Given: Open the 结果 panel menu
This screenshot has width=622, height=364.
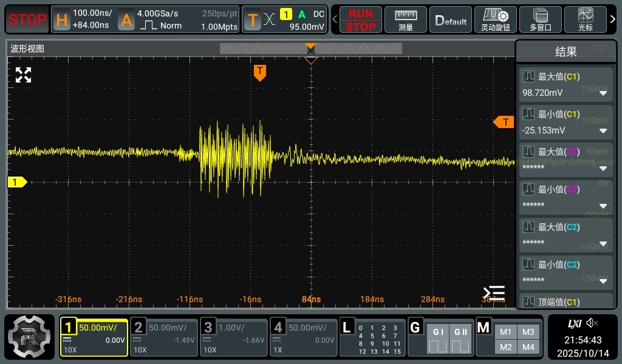Looking at the screenshot, I should tap(600, 50).
